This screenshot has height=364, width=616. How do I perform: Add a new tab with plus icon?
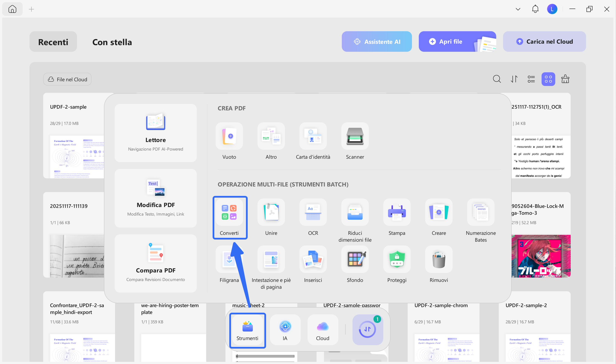coord(31,9)
